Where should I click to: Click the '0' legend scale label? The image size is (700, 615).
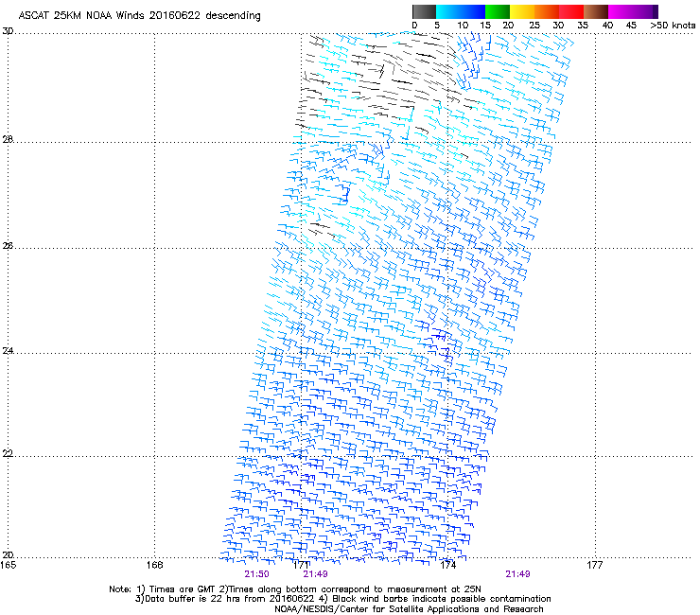coord(414,26)
